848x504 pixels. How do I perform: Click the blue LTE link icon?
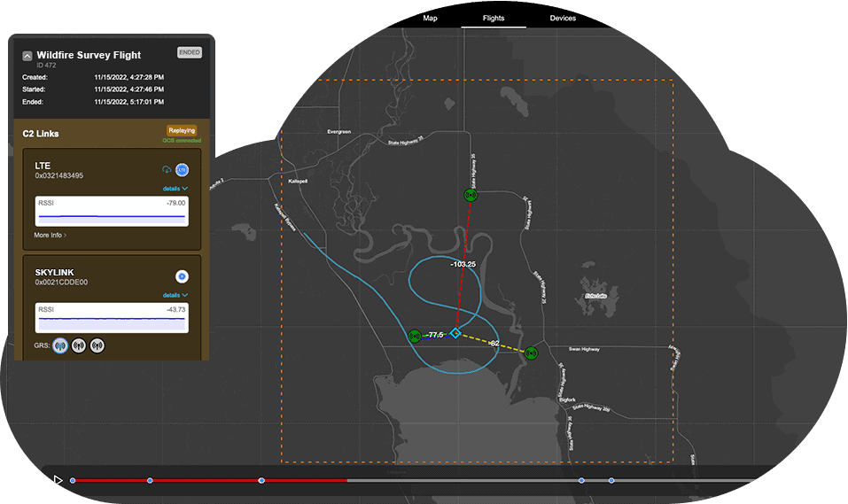tap(183, 170)
